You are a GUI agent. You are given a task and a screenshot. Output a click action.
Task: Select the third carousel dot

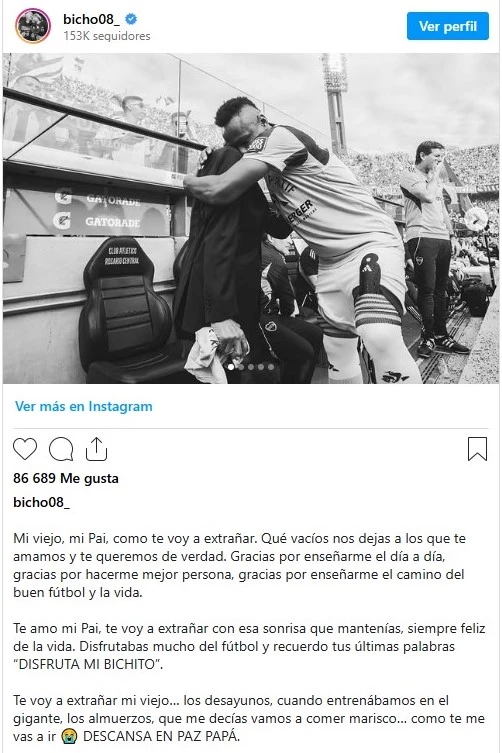pos(251,367)
